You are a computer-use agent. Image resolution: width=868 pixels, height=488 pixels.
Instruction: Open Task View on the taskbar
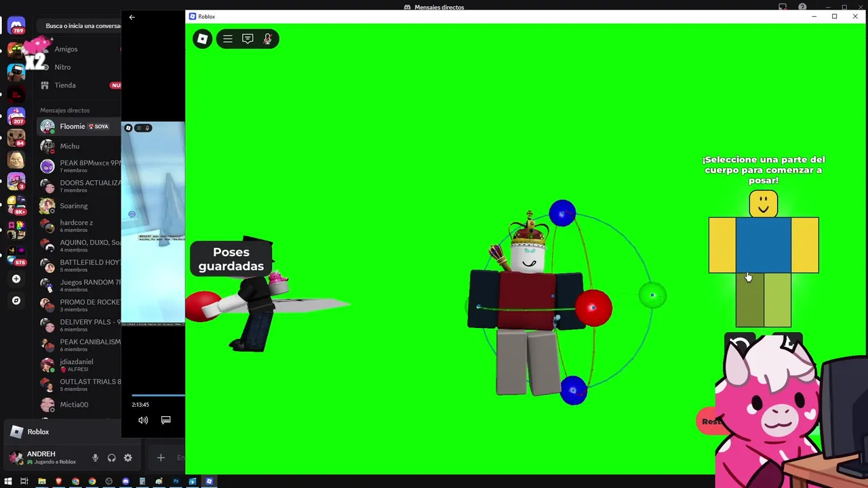(x=24, y=481)
